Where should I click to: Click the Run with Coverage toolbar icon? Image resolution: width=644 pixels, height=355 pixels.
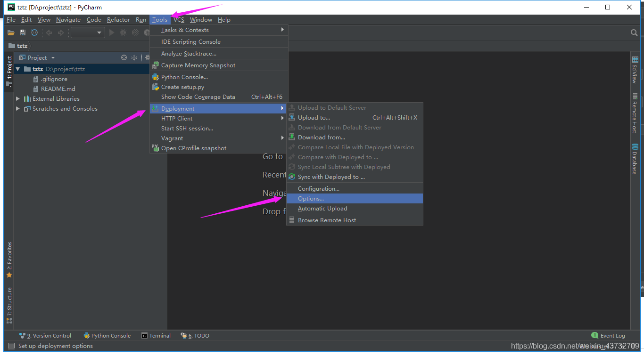[x=135, y=32]
